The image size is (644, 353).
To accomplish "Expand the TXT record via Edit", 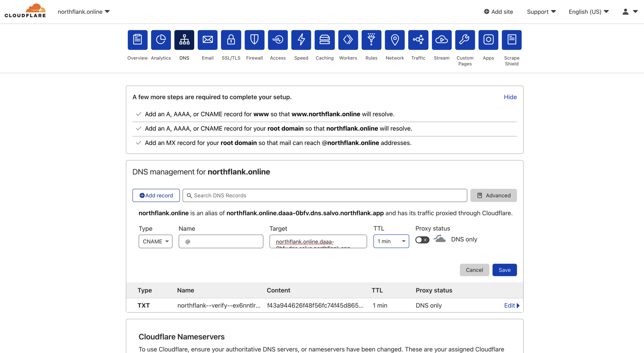I will pyautogui.click(x=512, y=305).
